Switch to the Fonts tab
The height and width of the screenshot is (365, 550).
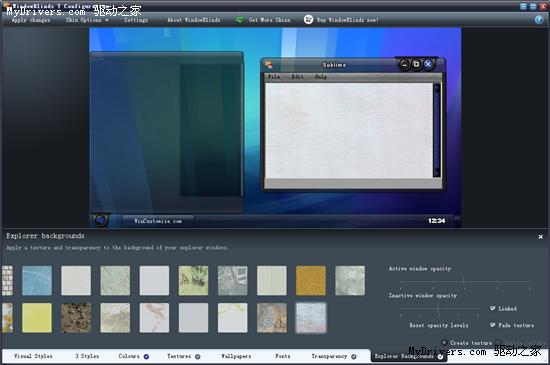(x=283, y=356)
